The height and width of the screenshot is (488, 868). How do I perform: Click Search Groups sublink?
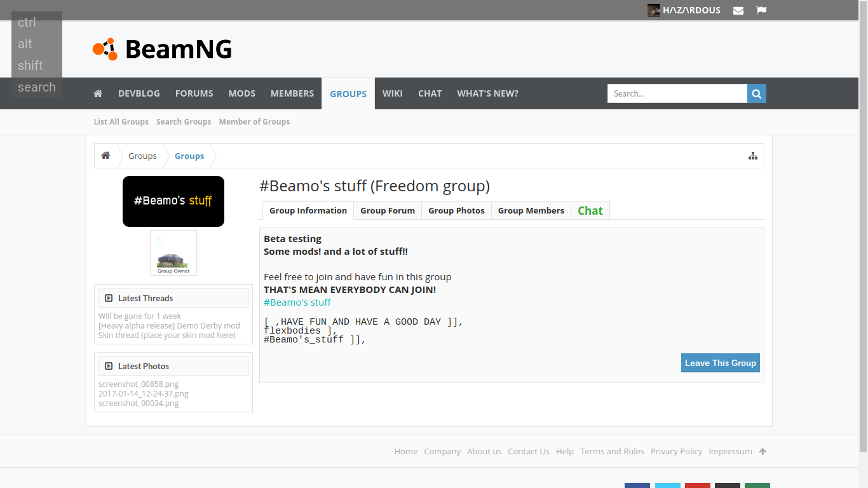[184, 121]
